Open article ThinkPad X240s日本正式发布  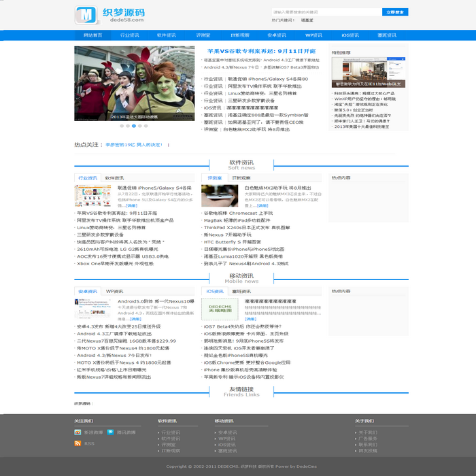pos(247,227)
